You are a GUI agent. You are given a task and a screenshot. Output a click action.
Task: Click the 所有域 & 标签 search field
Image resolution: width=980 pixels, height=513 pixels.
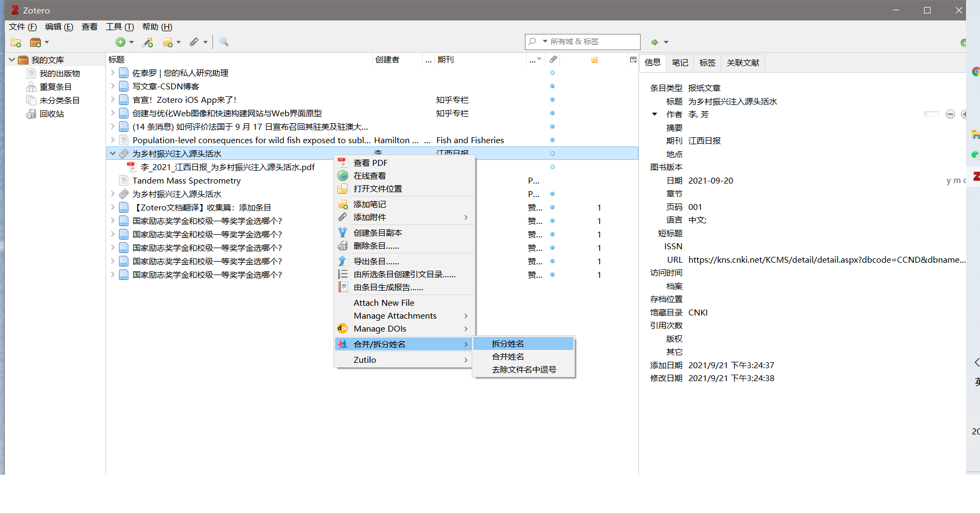click(x=583, y=41)
